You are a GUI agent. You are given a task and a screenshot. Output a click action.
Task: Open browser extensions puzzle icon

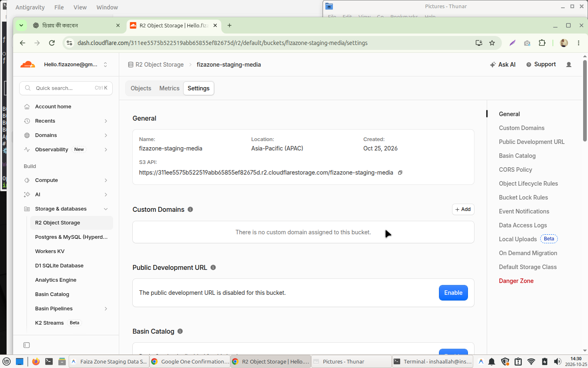coord(542,43)
